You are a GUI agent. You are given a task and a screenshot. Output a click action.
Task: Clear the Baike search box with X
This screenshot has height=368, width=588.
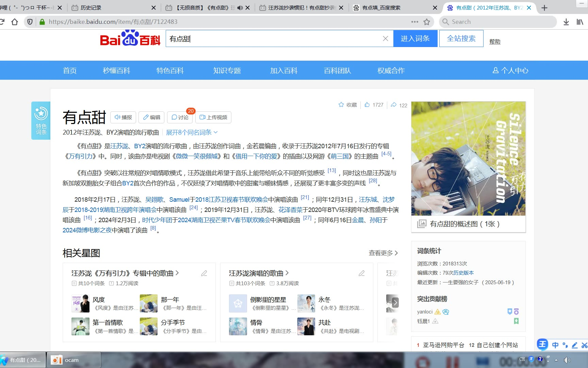pyautogui.click(x=385, y=39)
